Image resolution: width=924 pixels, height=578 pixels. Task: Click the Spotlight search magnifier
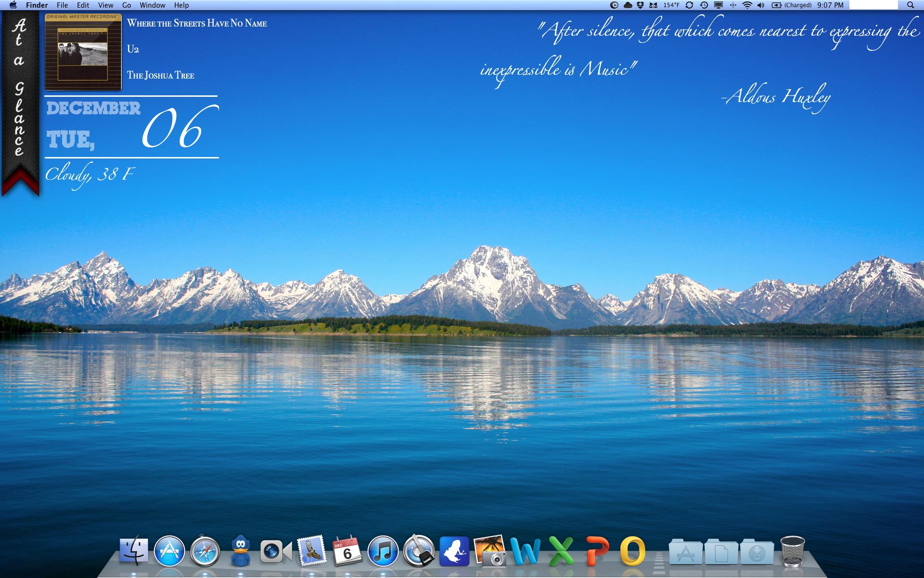tap(911, 5)
